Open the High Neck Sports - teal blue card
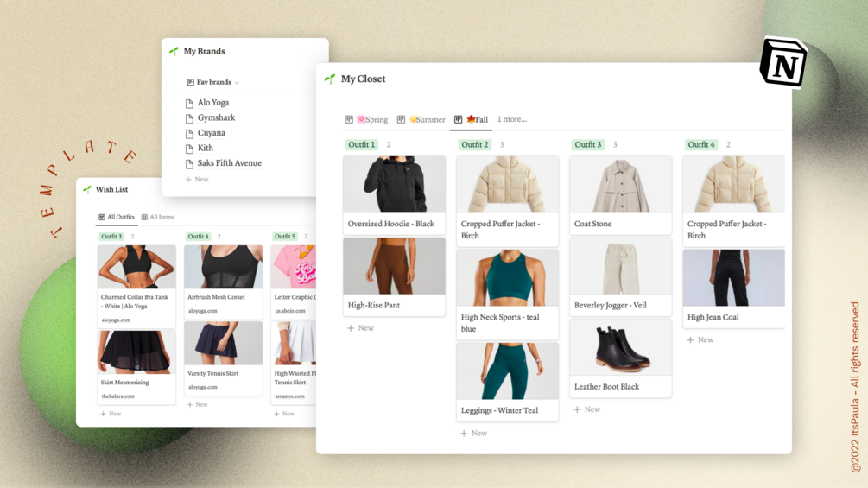 (x=508, y=295)
